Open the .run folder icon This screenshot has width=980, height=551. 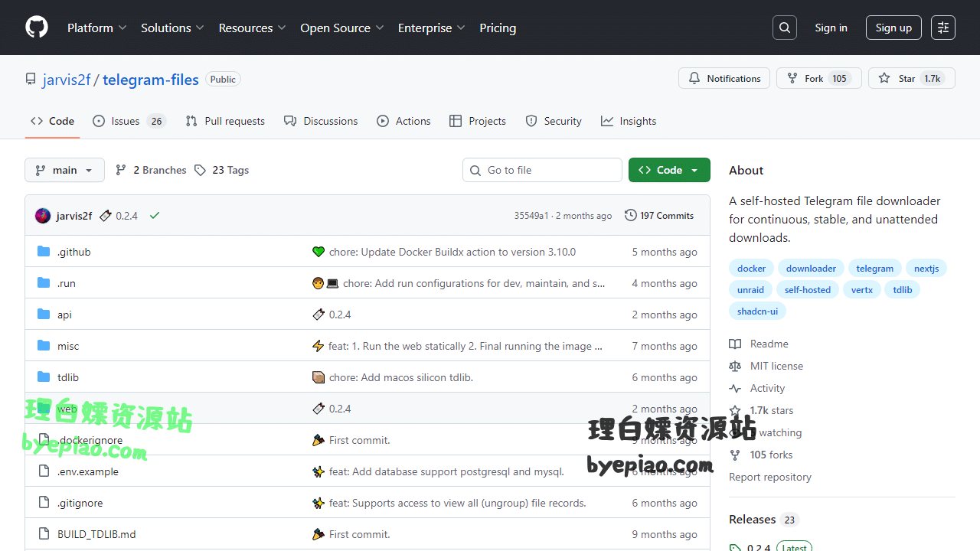click(x=44, y=283)
